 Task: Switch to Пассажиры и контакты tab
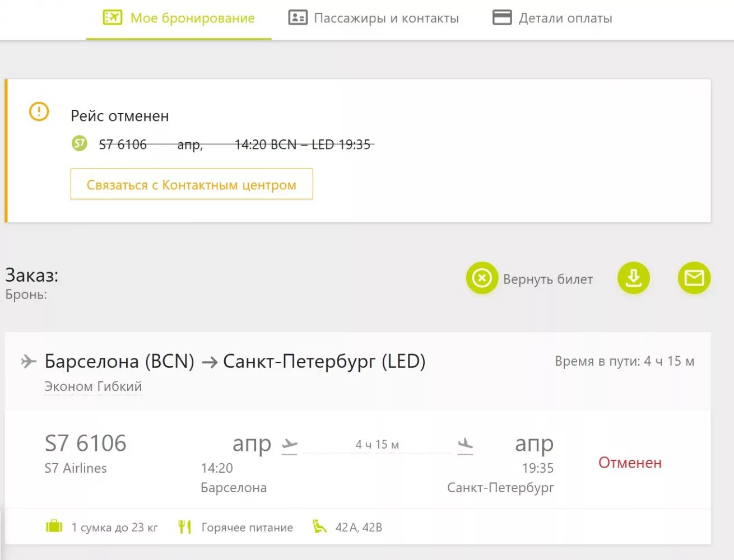[373, 18]
